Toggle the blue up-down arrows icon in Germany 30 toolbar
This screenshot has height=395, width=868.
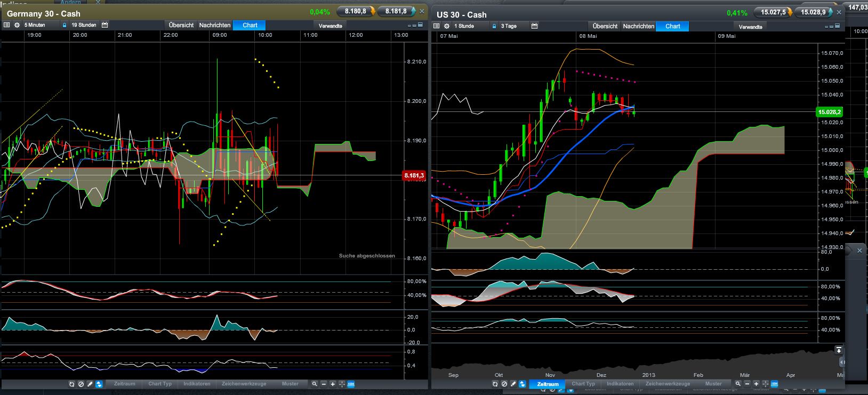(99, 384)
